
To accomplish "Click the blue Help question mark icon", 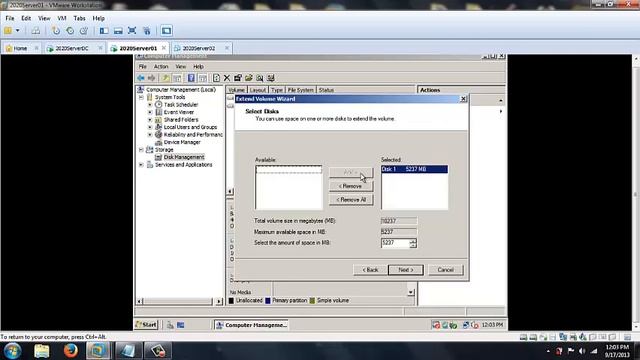I will tap(191, 78).
